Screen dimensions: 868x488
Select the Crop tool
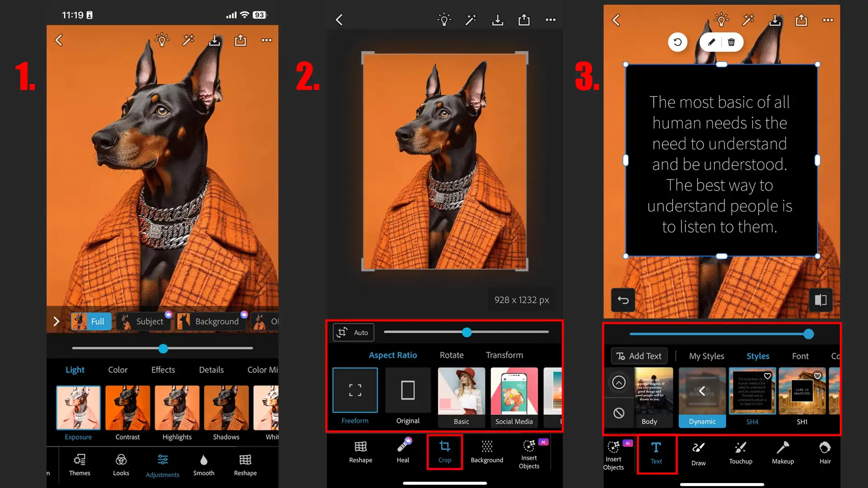(444, 451)
